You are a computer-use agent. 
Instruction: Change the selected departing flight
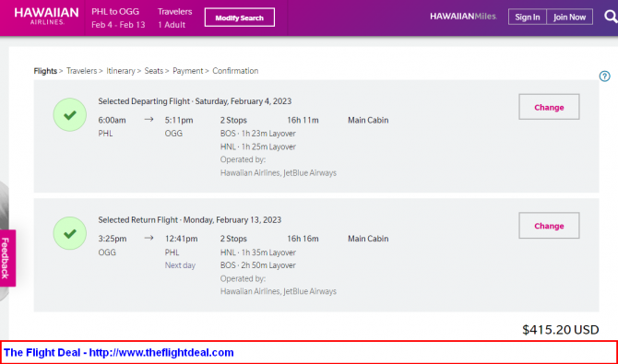coord(549,107)
